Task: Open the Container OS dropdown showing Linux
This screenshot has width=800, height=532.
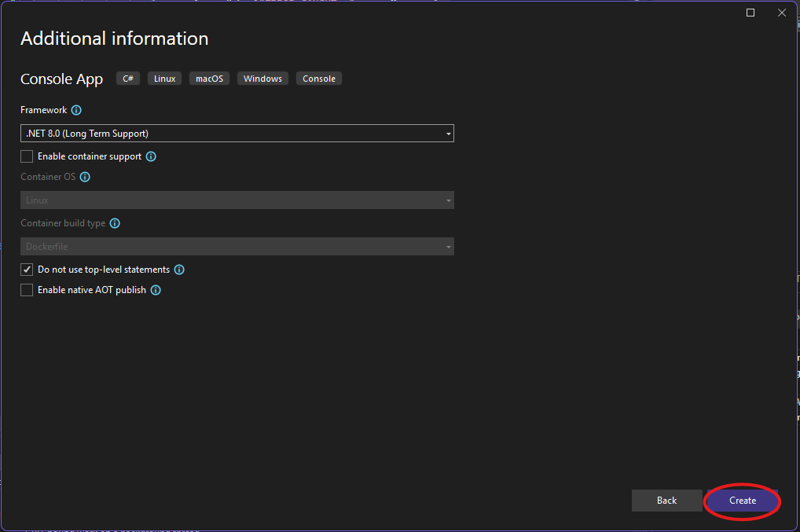Action: pos(237,200)
